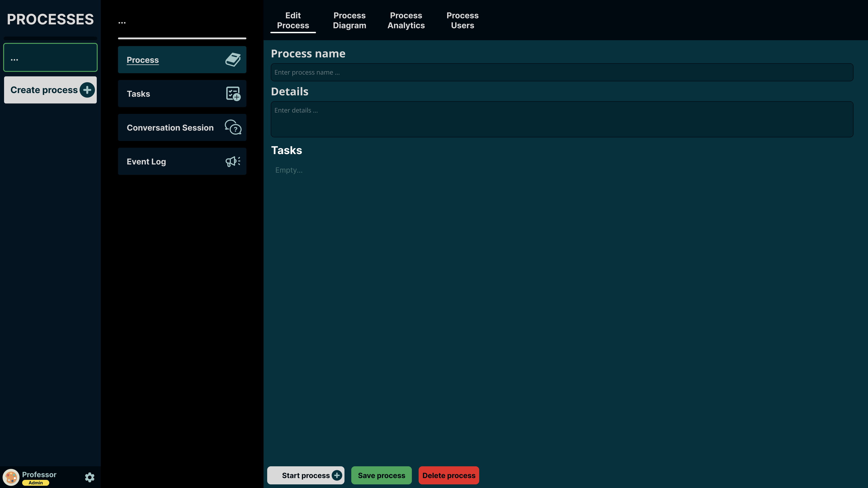Screen dimensions: 868x488
Task: Select the Edit Process tab
Action: (293, 21)
